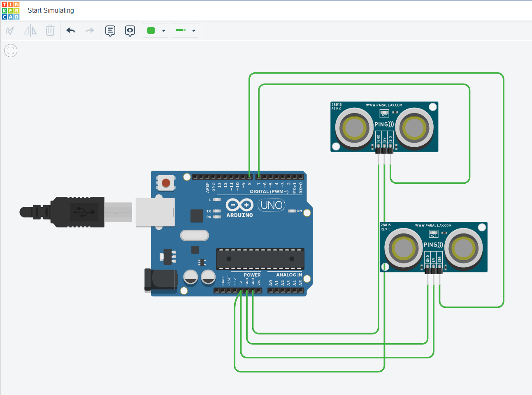Toggle notes visibility eye icon
The image size is (532, 395).
click(130, 31)
